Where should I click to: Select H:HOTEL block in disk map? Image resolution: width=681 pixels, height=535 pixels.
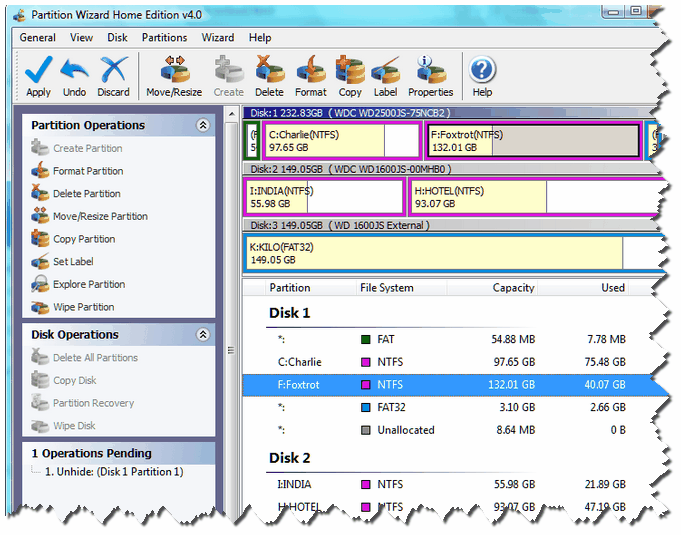click(536, 197)
